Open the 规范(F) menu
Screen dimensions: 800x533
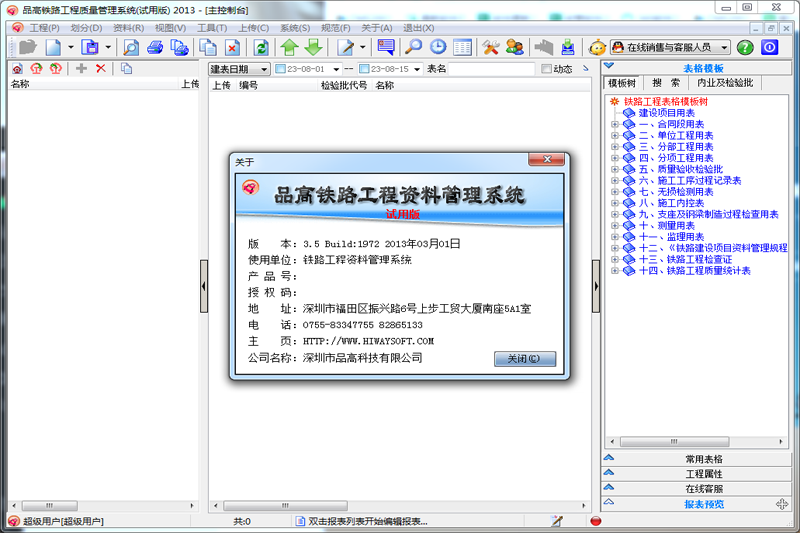pyautogui.click(x=336, y=28)
